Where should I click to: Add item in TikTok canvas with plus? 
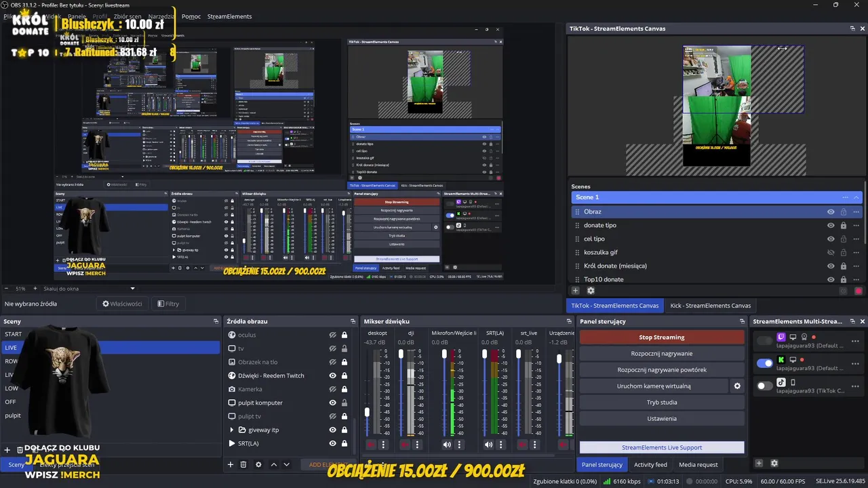[576, 291]
